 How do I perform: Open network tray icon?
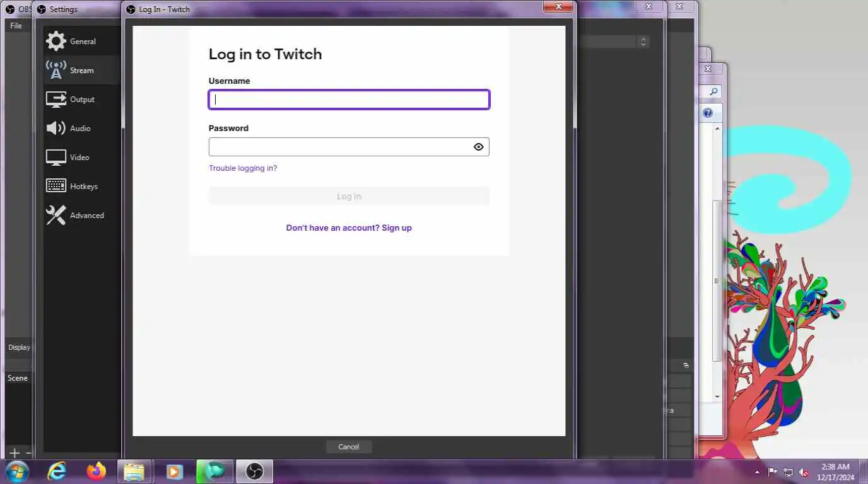[788, 472]
